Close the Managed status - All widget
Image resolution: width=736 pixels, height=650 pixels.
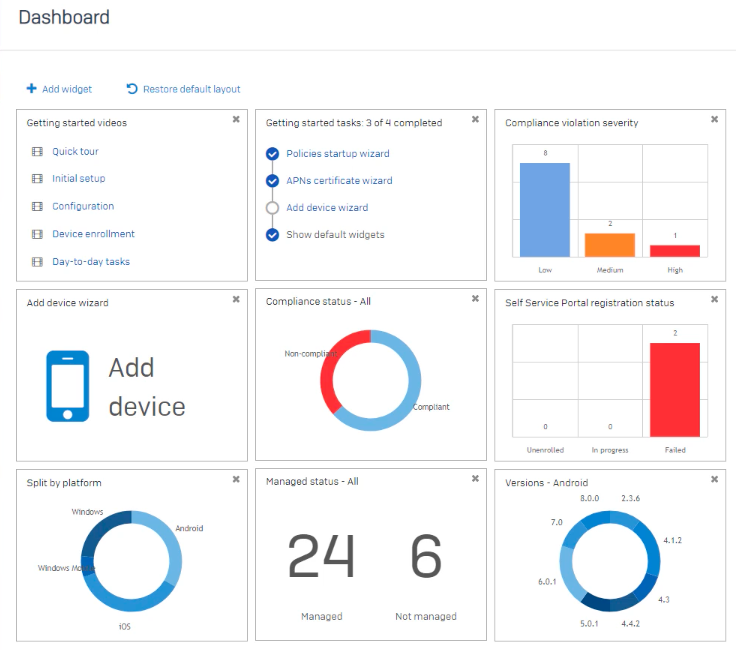coord(475,478)
